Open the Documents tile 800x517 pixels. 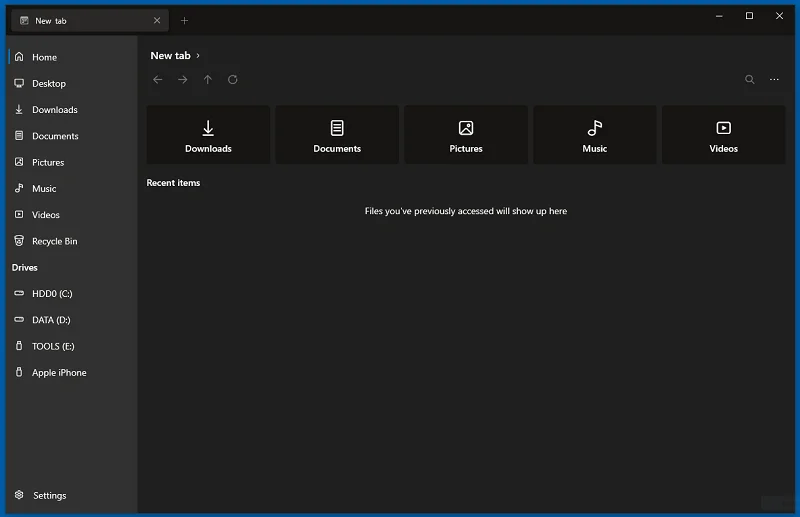point(337,135)
